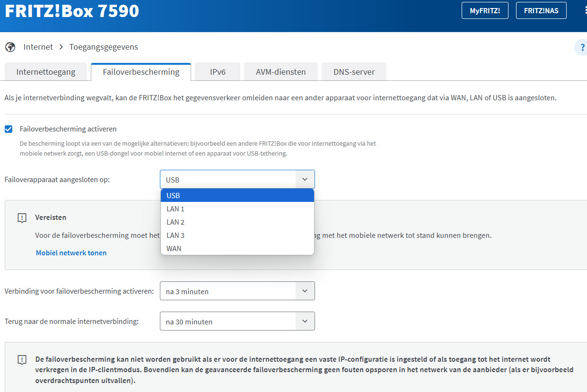Click the globe Internet icon in breadcrumb
Viewport: 587px width, 392px height.
[10, 47]
